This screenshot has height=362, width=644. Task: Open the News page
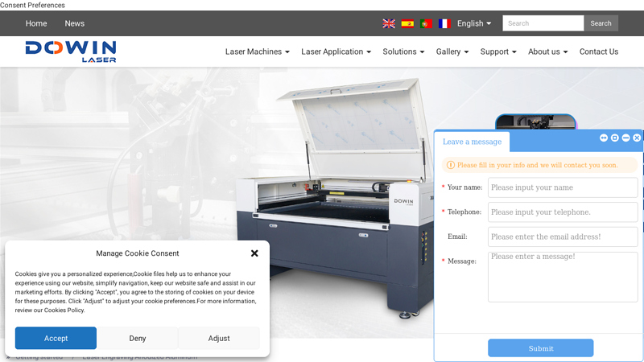pyautogui.click(x=74, y=23)
